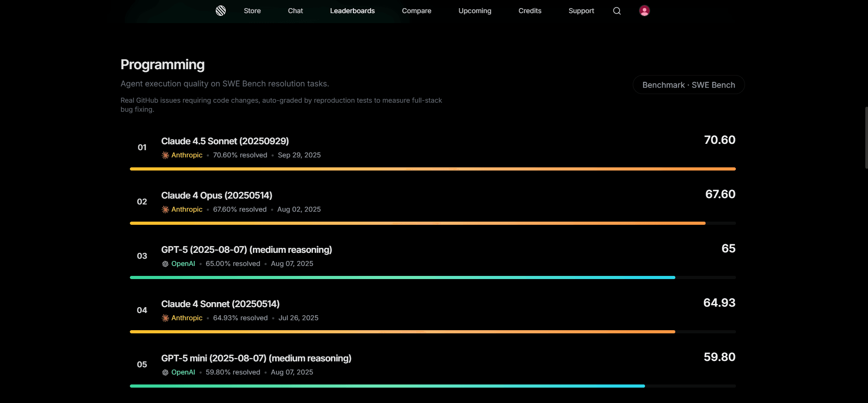
Task: Click rank number 04
Action: coord(142,310)
